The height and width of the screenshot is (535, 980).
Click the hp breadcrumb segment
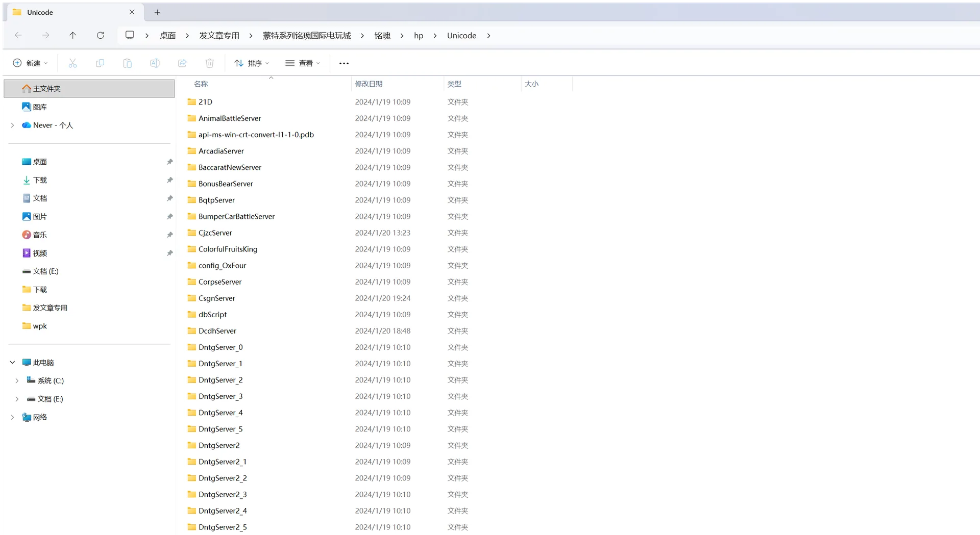click(419, 36)
